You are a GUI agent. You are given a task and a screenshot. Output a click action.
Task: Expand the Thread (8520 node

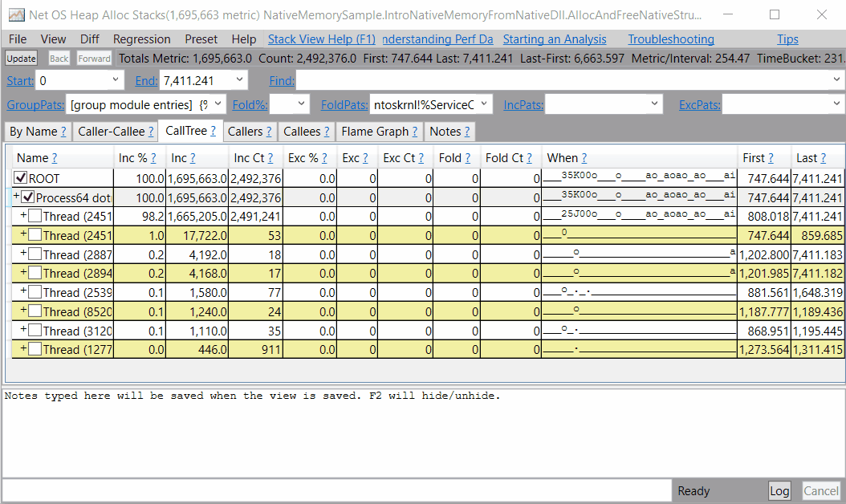coord(23,310)
